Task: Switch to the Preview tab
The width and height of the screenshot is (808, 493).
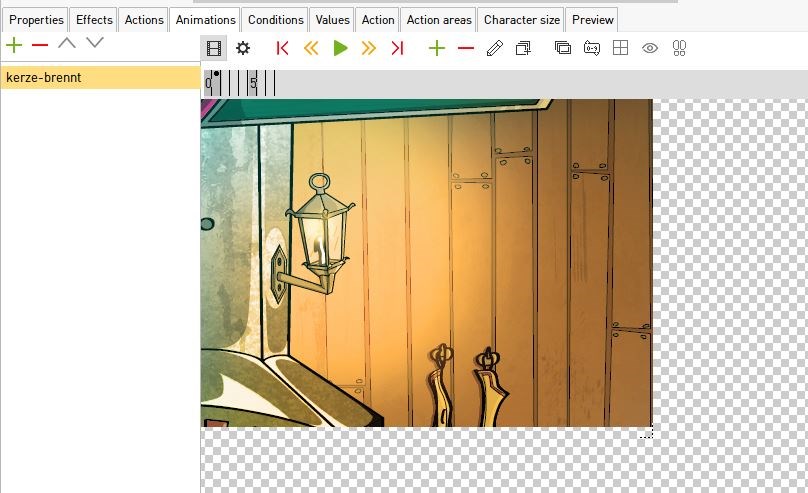Action: [x=592, y=20]
